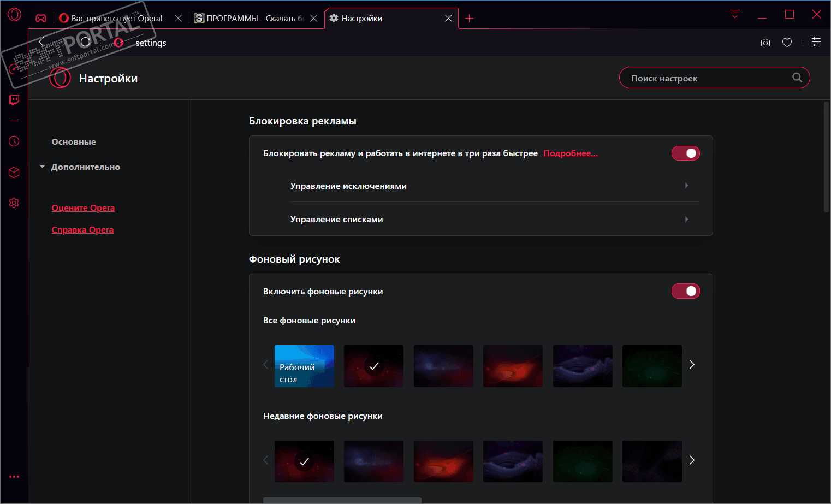Expand 'Управление исключениями' arrow
Viewport: 831px width, 504px height.
click(686, 186)
